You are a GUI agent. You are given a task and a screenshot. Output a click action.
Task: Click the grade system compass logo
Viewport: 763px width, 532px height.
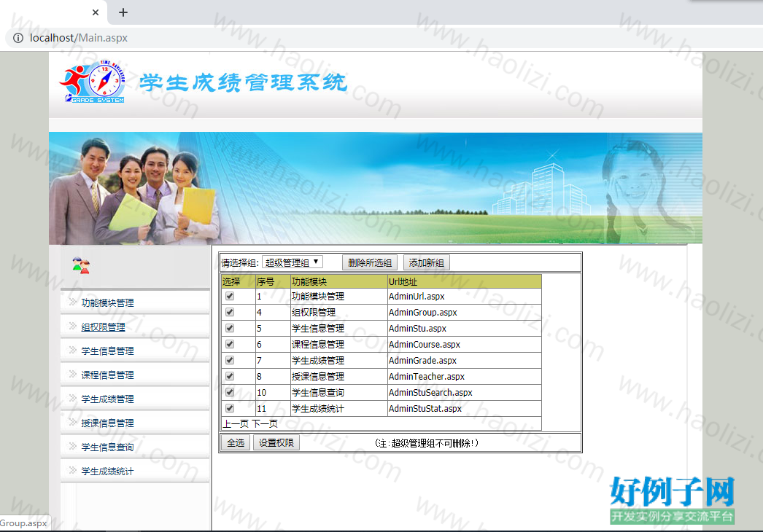click(93, 82)
